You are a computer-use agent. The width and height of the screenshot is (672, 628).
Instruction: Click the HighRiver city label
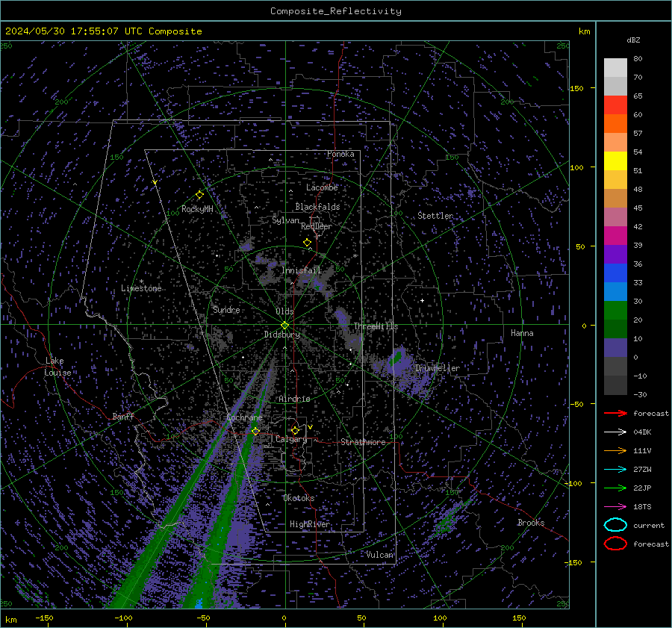point(310,524)
